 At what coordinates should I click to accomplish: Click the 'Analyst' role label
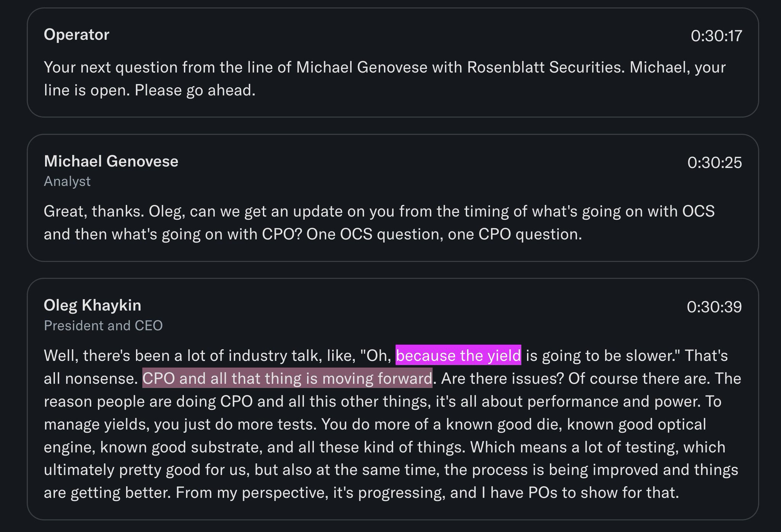point(67,181)
